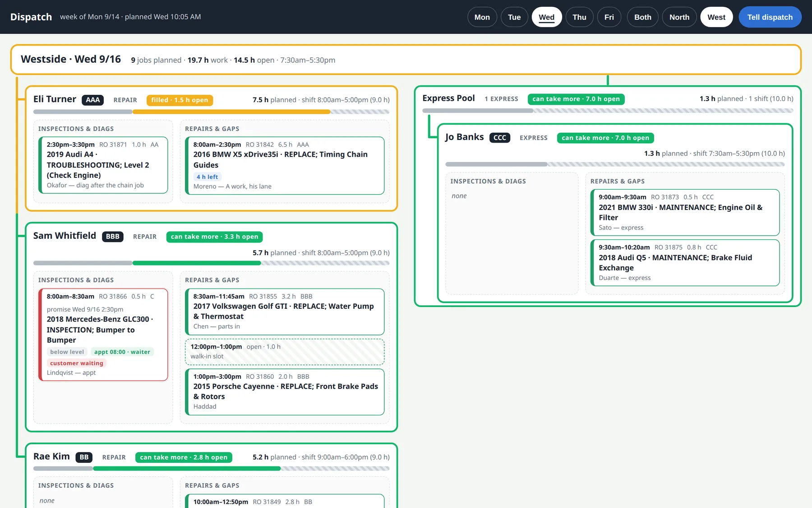The width and height of the screenshot is (812, 508).
Task: Click Eli Turner's AAA level badge
Action: coord(92,100)
